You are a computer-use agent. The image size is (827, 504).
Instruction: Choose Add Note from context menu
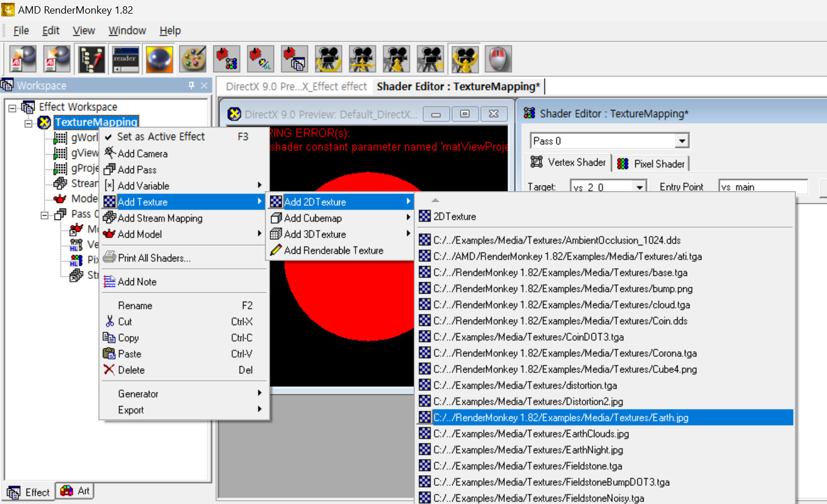(183, 282)
